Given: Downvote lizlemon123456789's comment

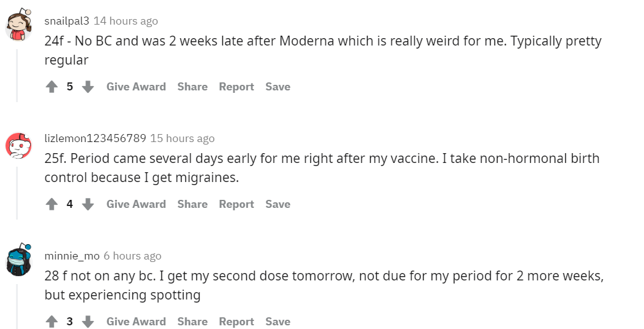Looking at the screenshot, I should [88, 204].
